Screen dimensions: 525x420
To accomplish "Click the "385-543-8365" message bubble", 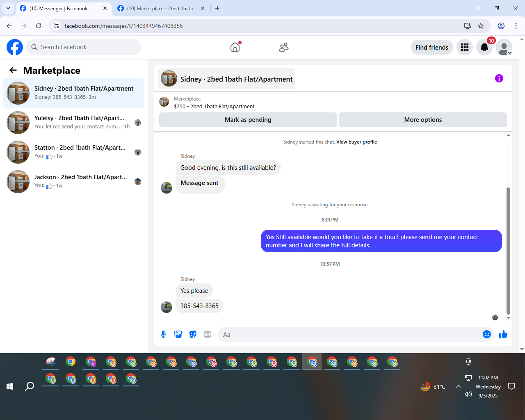I will point(199,306).
